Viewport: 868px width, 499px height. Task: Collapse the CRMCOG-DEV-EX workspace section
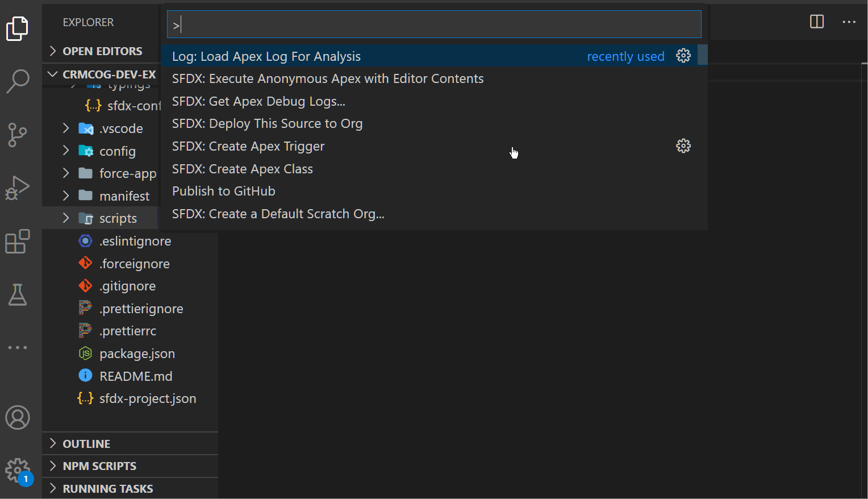click(53, 74)
